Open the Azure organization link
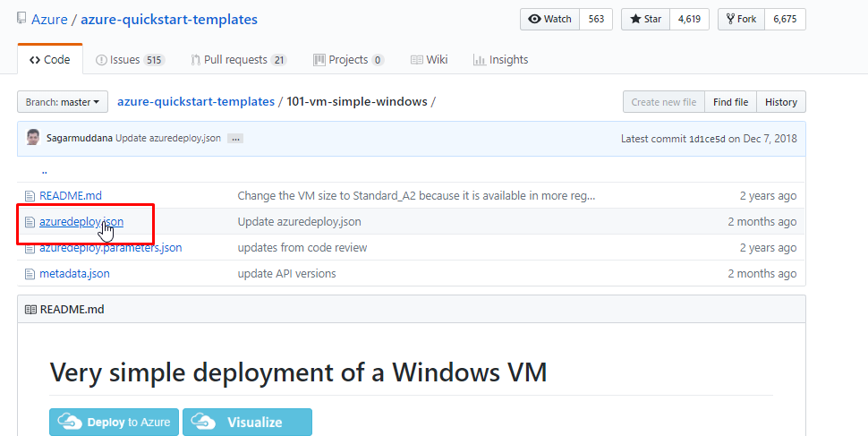Viewport: 868px width, 436px height. pyautogui.click(x=49, y=20)
